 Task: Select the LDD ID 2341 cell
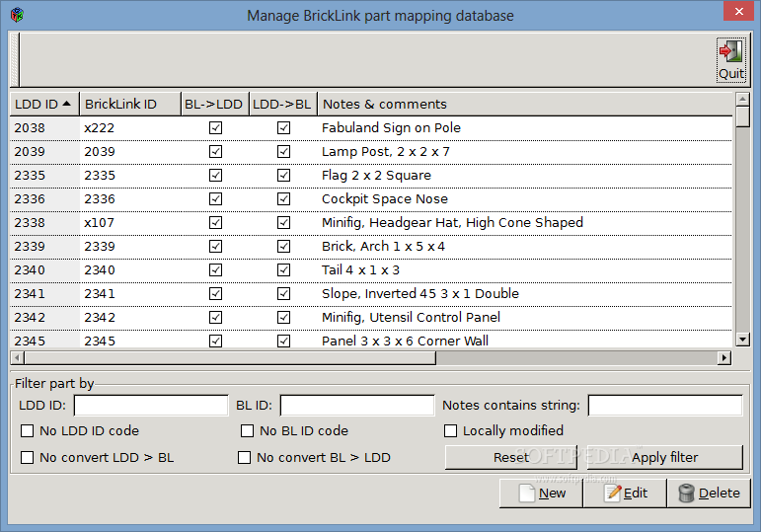(44, 294)
